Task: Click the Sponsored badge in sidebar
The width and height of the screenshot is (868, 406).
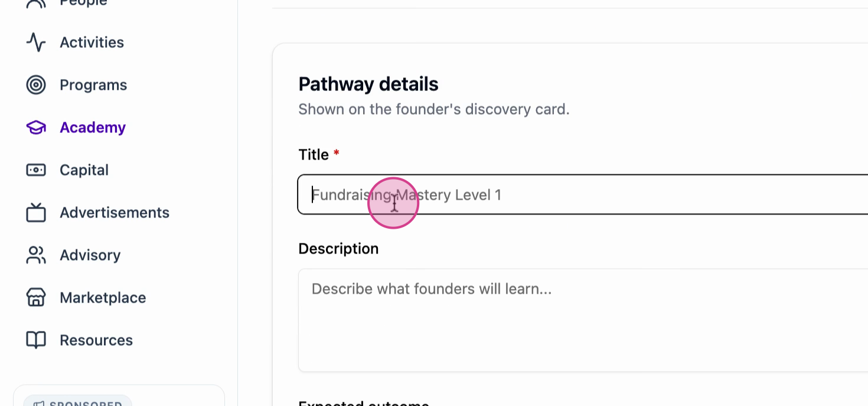Action: pyautogui.click(x=78, y=401)
